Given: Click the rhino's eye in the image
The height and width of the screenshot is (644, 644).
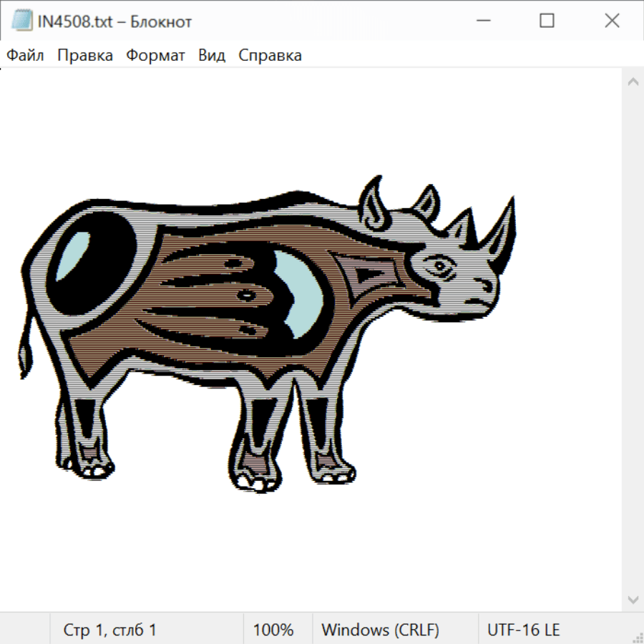Looking at the screenshot, I should (x=439, y=267).
